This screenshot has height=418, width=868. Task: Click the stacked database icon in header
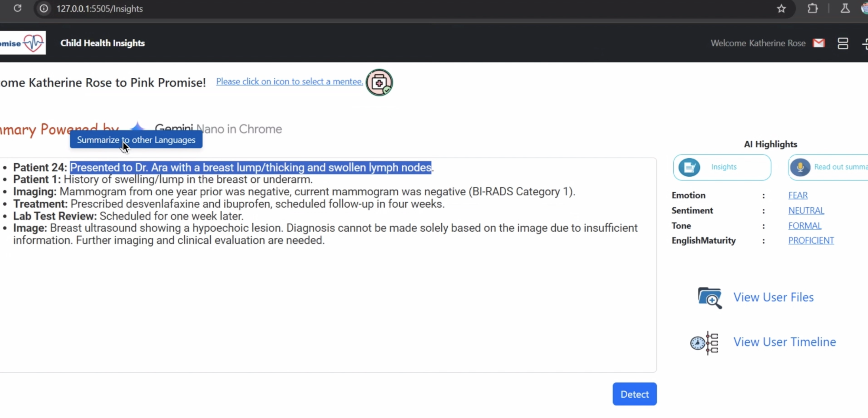point(843,43)
